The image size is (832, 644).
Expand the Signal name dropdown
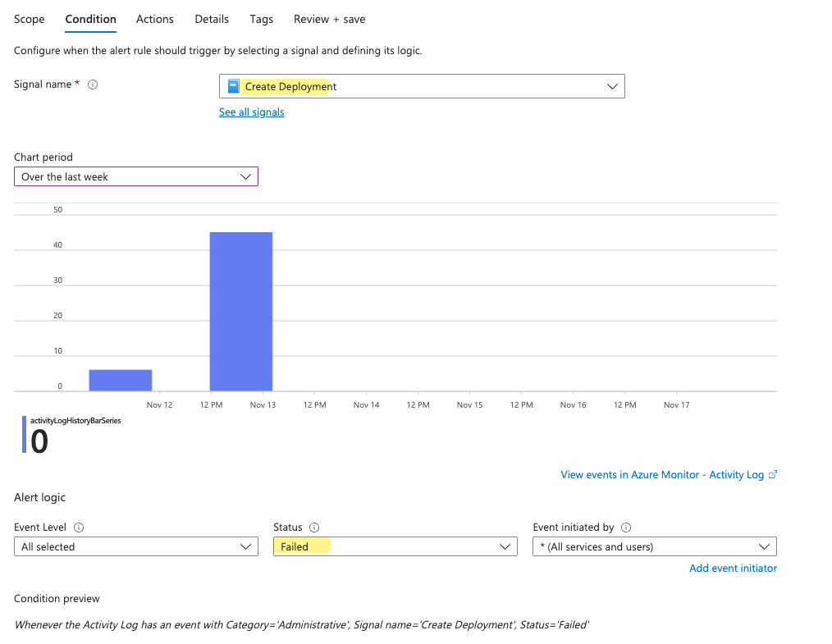point(422,86)
